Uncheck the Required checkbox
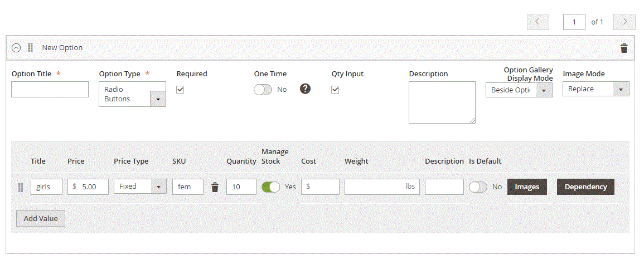Image resolution: width=644 pixels, height=260 pixels. 180,90
